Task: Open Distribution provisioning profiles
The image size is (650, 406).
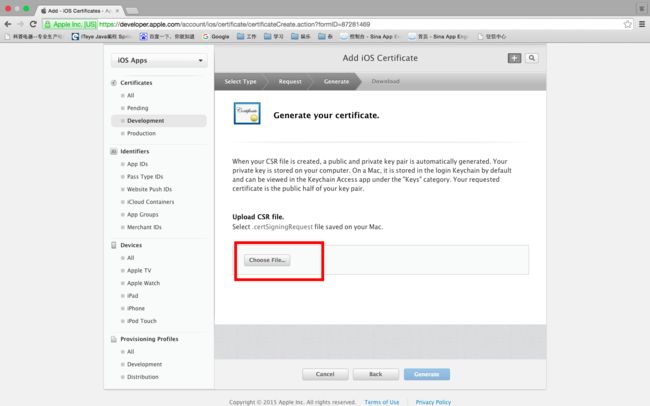Action: coord(143,377)
